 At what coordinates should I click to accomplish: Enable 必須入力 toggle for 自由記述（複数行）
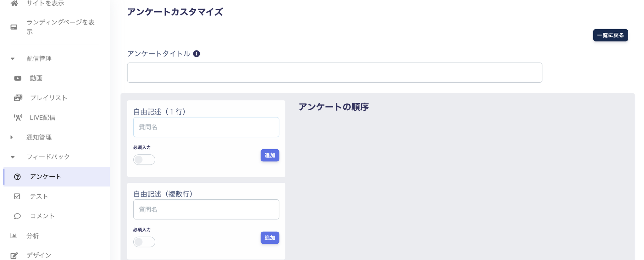[144, 242]
